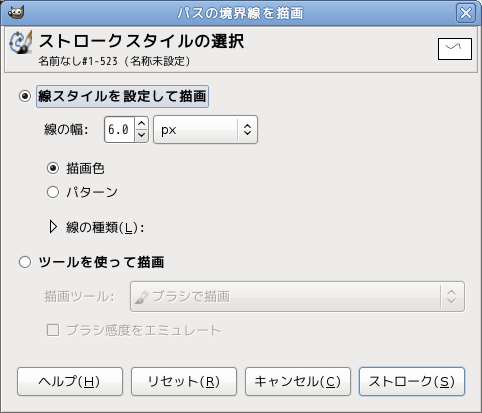Click the paintbrush icon in 描画ツール combo
Image resolution: width=482 pixels, height=413 pixels.
coord(142,297)
